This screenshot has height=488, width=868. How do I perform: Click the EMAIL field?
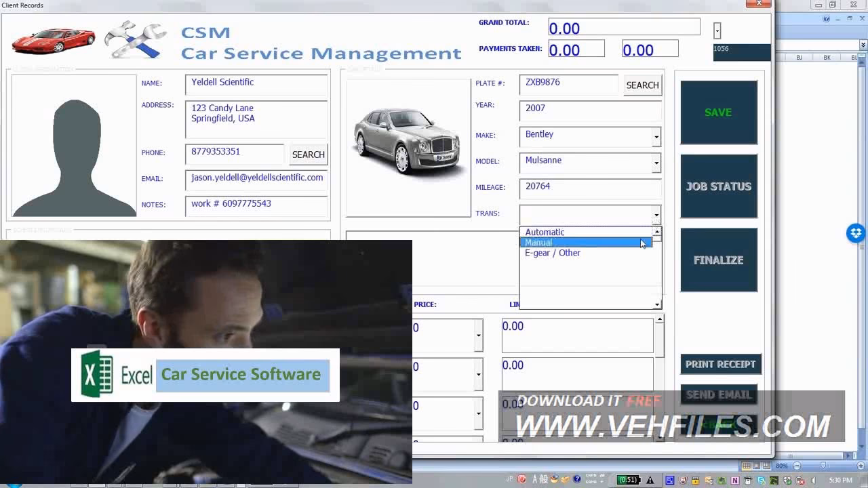click(256, 180)
